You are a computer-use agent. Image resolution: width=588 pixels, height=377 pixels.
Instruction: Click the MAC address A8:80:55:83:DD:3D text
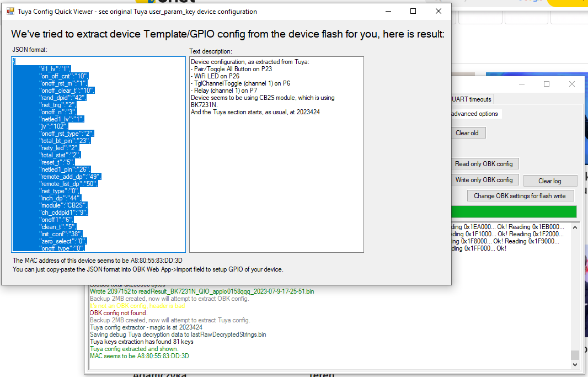(x=156, y=261)
